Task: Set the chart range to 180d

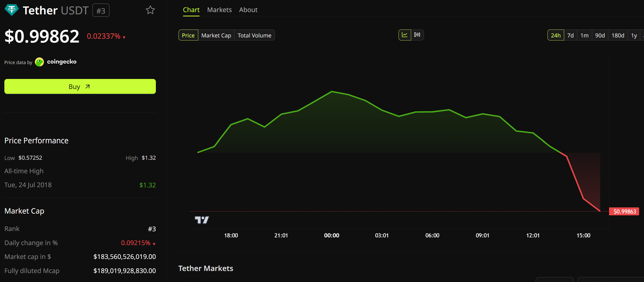Action: tap(618, 35)
